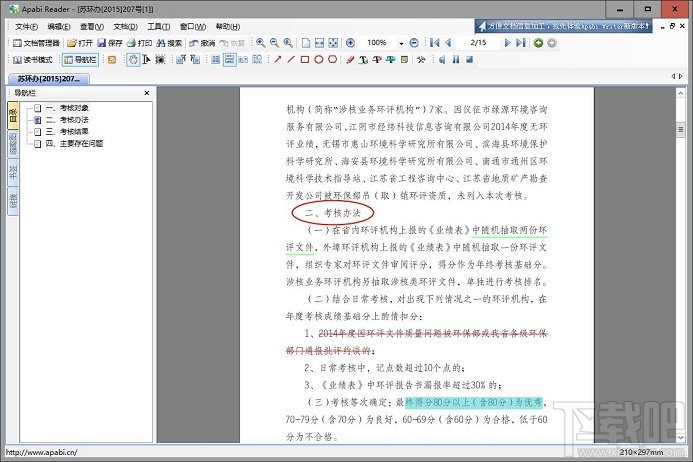Open the 工具(T) menu

(159, 27)
